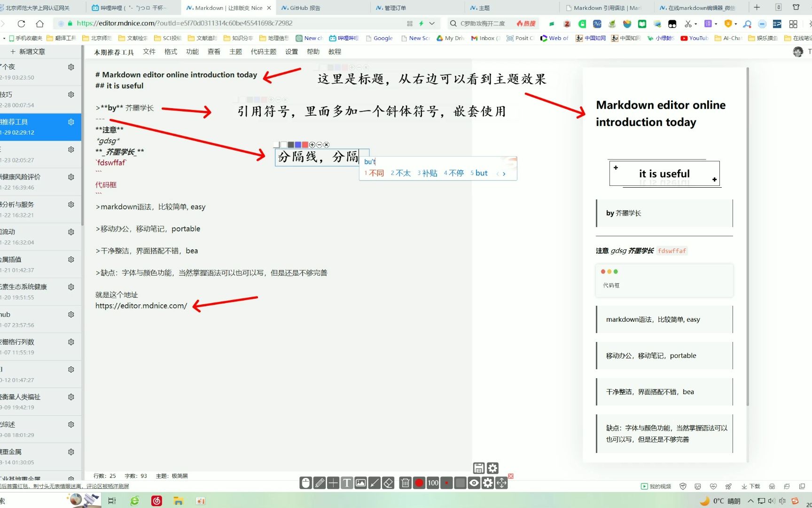Select IME candidate 5 but

(479, 173)
